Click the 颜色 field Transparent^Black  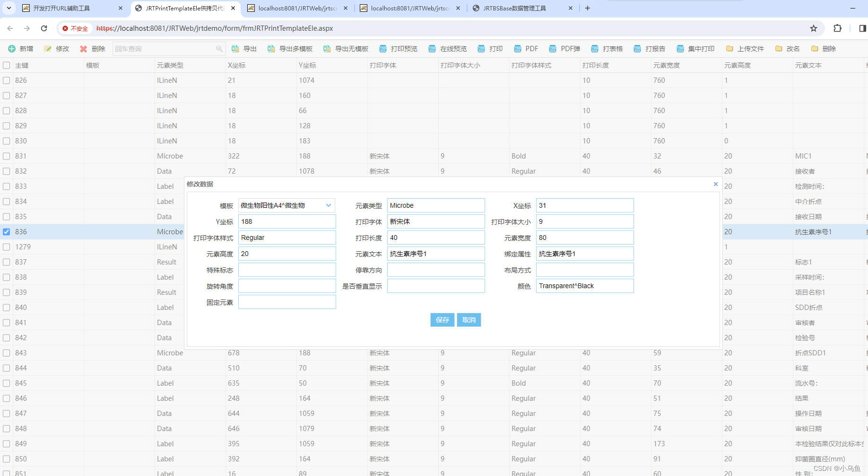(585, 286)
